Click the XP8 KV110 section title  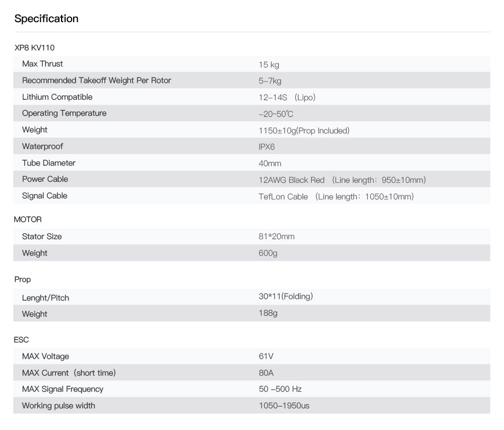tap(34, 48)
